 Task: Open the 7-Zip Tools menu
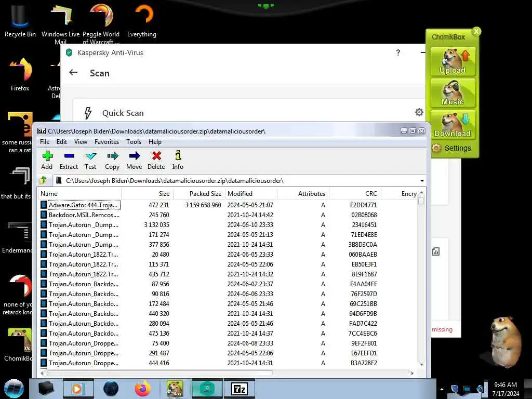[x=134, y=142]
